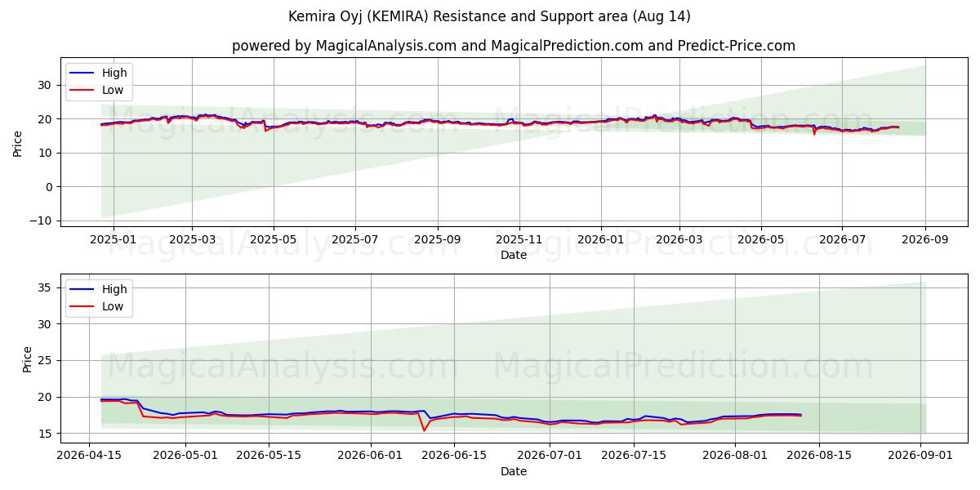980x490 pixels.
Task: Click the '2026-05' tick label on the top chart
Action: tap(762, 240)
